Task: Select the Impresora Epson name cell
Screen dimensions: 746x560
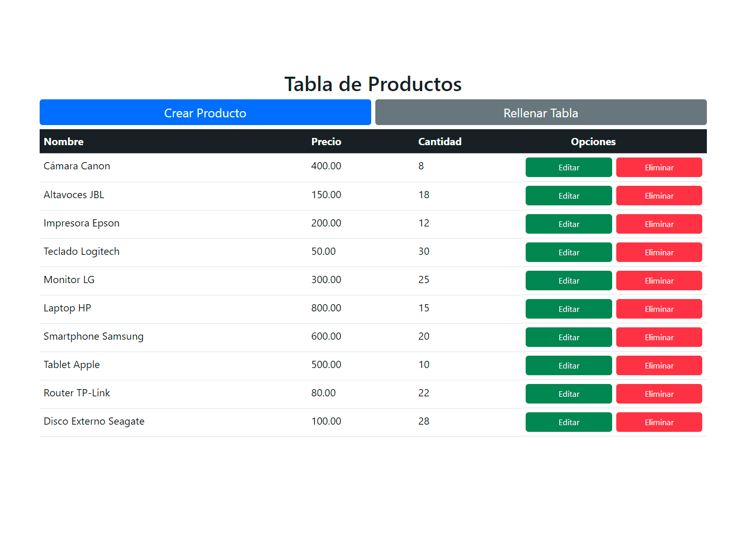Action: point(174,224)
